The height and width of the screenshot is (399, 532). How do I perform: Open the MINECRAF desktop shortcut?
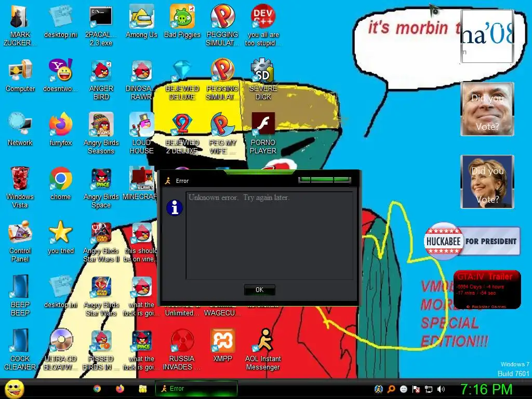coord(141,183)
